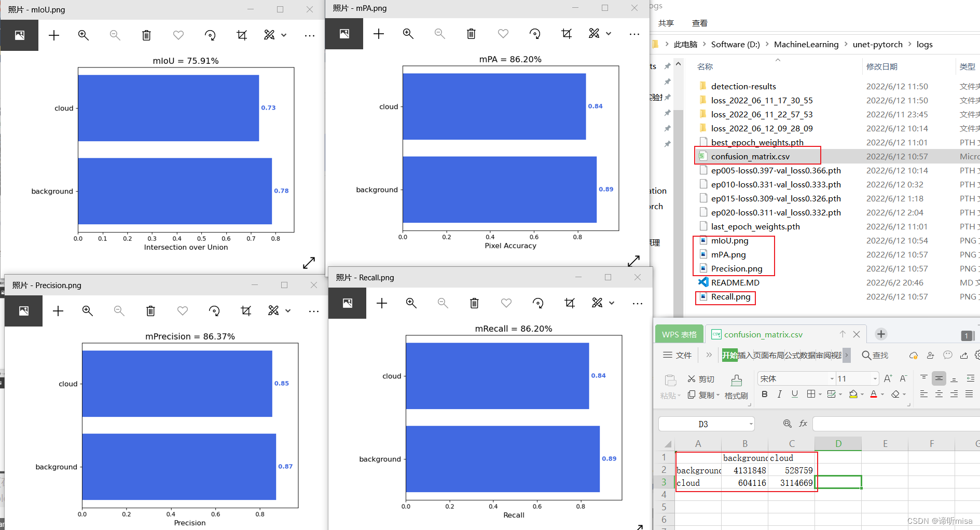Rotate the mPA.png image
The width and height of the screenshot is (980, 530).
coord(535,34)
